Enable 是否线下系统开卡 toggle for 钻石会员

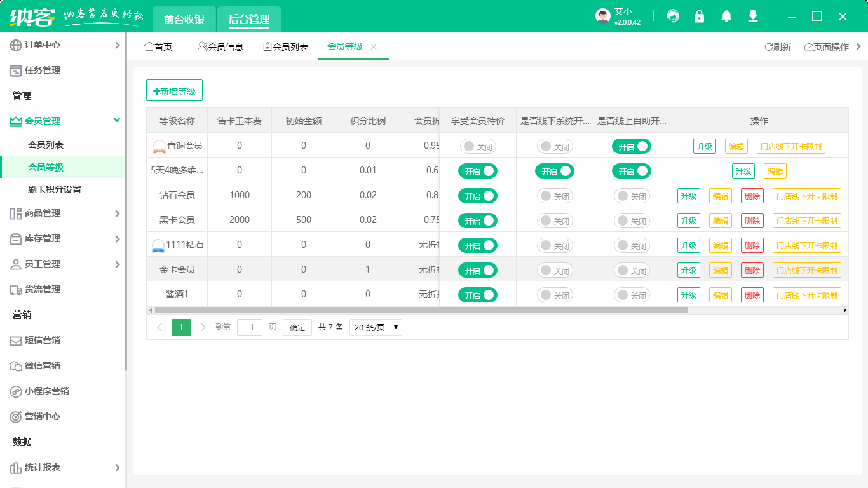pos(555,196)
